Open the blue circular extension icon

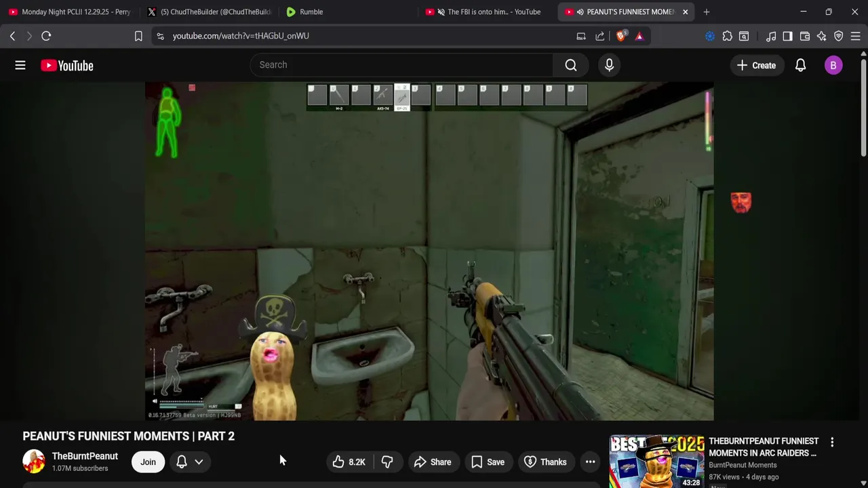[710, 36]
